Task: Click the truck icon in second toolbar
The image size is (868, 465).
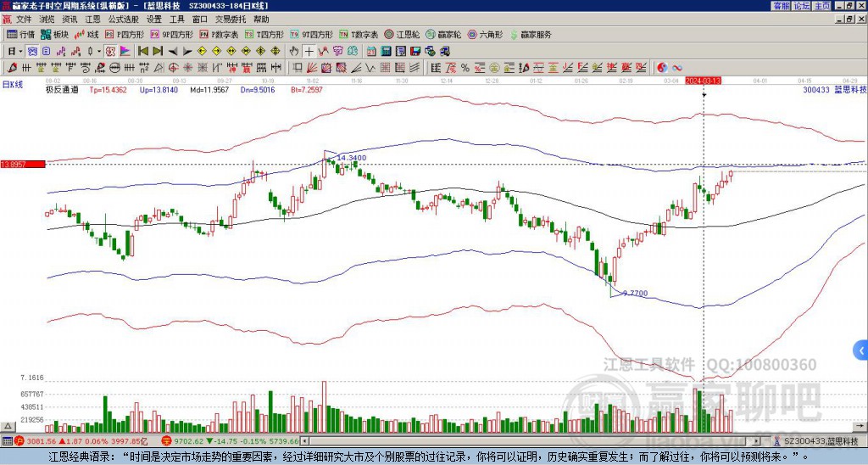Action: 445,52
